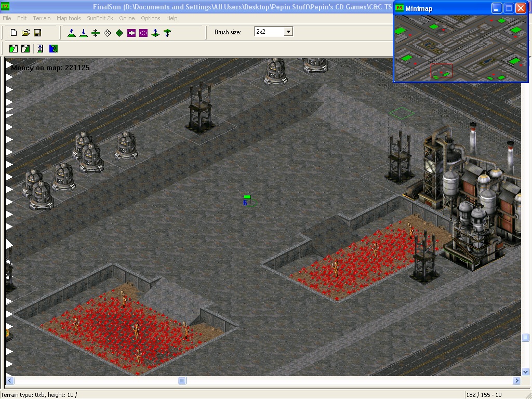Open the SunEdit 2k menu
The image size is (532, 399).
click(x=100, y=18)
